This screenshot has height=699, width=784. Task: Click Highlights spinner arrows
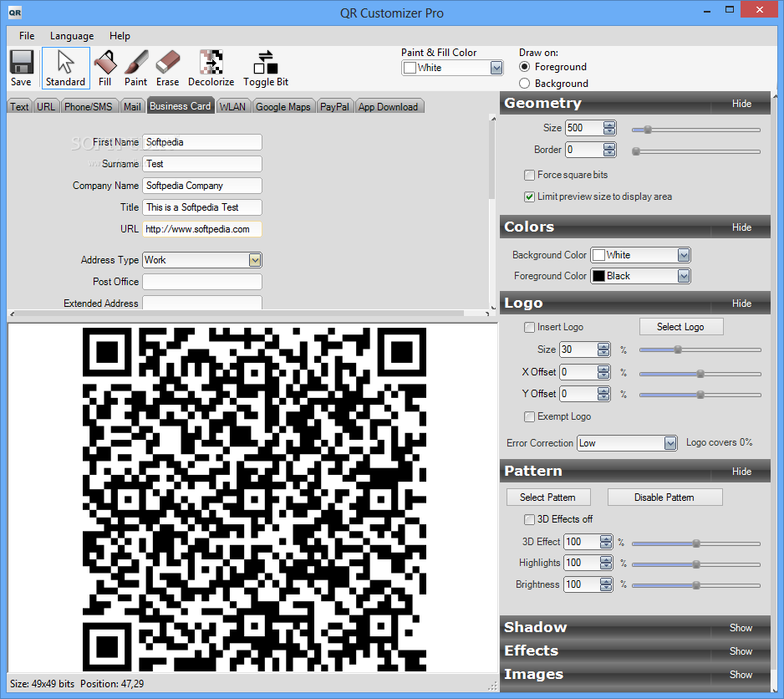(x=606, y=563)
